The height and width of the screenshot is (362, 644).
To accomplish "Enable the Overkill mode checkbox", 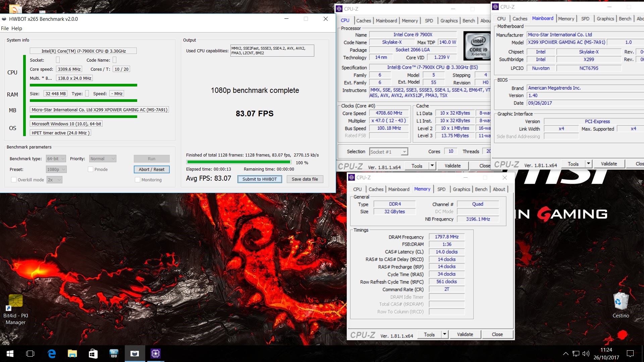I will pyautogui.click(x=14, y=180).
